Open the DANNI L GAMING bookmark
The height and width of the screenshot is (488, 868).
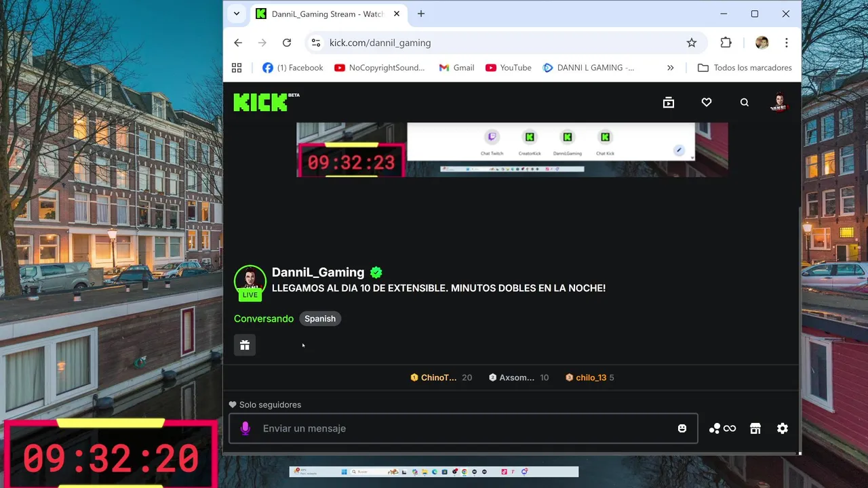coord(589,68)
